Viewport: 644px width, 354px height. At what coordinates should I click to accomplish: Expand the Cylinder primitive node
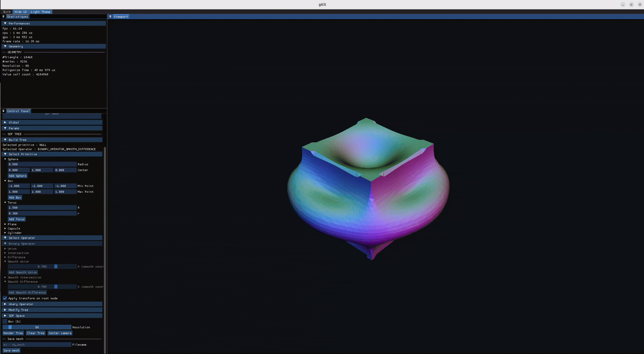click(5, 233)
